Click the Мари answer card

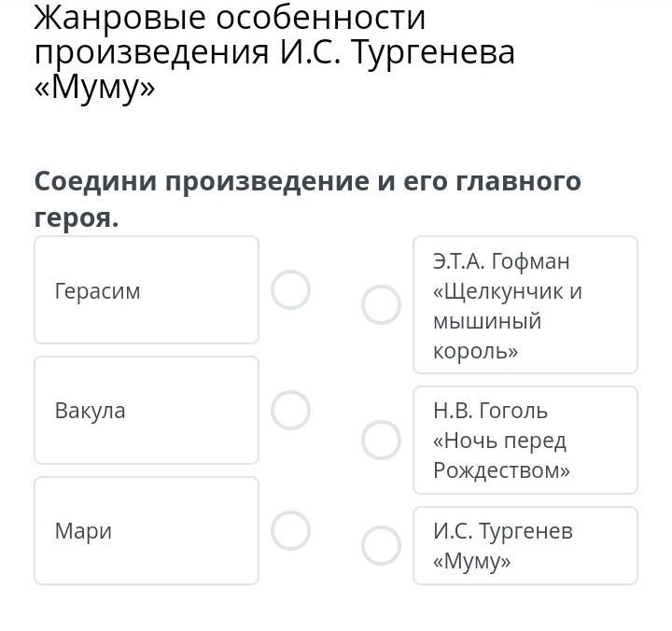[147, 531]
